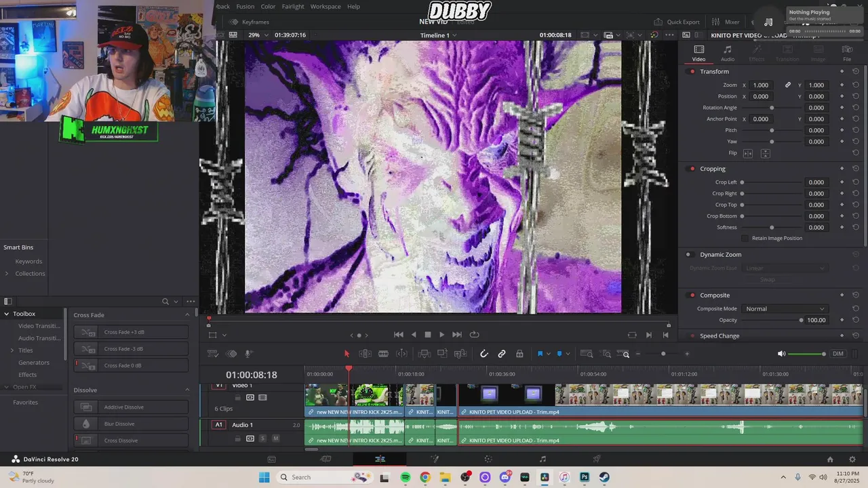Image resolution: width=868 pixels, height=488 pixels.
Task: Mute audio via the speaker icon
Action: pyautogui.click(x=781, y=354)
